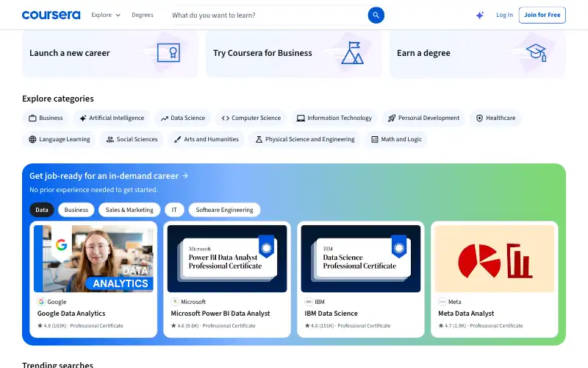Open the IBM Data Science certificate thumbnail
The width and height of the screenshot is (588, 368).
click(361, 259)
